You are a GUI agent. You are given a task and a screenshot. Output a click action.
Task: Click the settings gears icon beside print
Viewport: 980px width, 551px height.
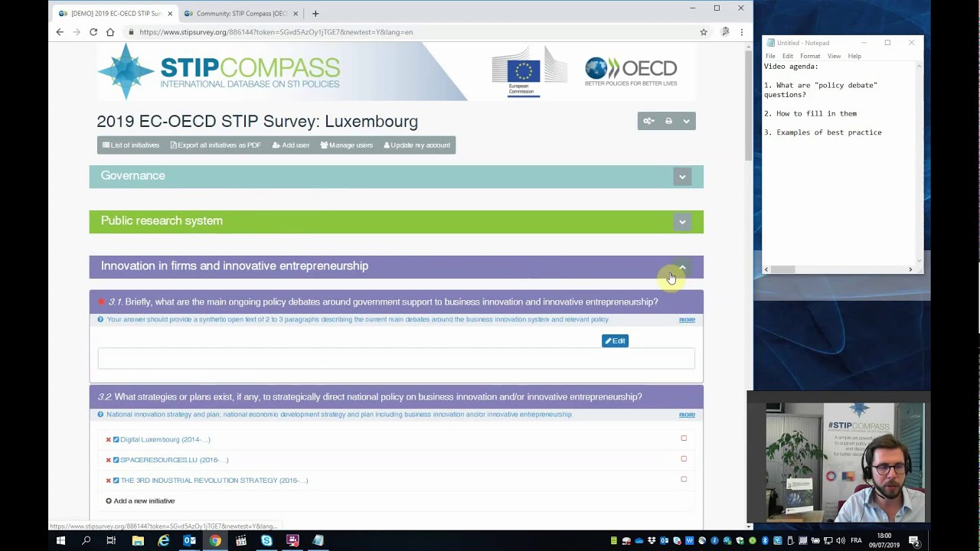648,121
